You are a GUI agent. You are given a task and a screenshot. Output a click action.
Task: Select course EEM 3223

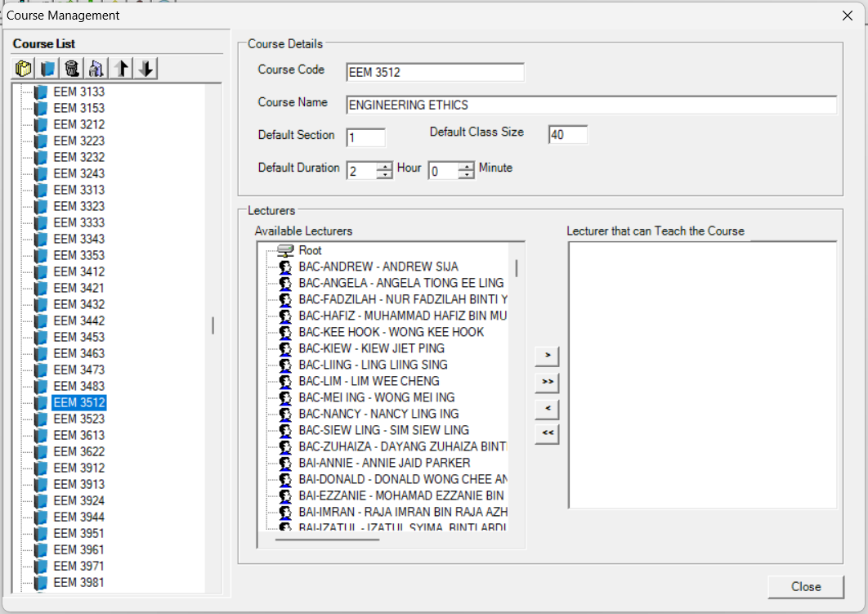click(x=79, y=141)
